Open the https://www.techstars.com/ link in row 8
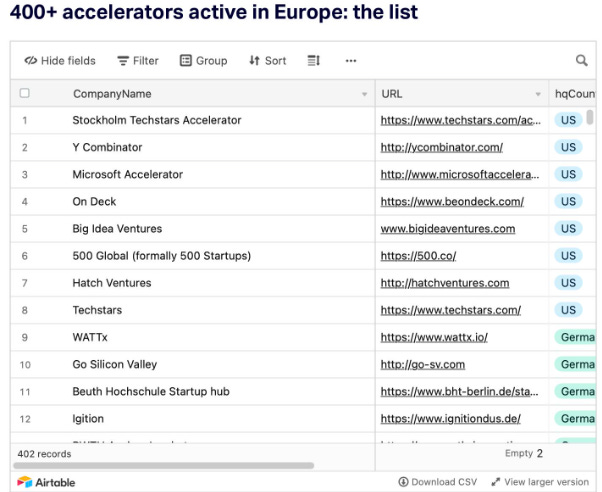The height and width of the screenshot is (492, 602). [451, 310]
